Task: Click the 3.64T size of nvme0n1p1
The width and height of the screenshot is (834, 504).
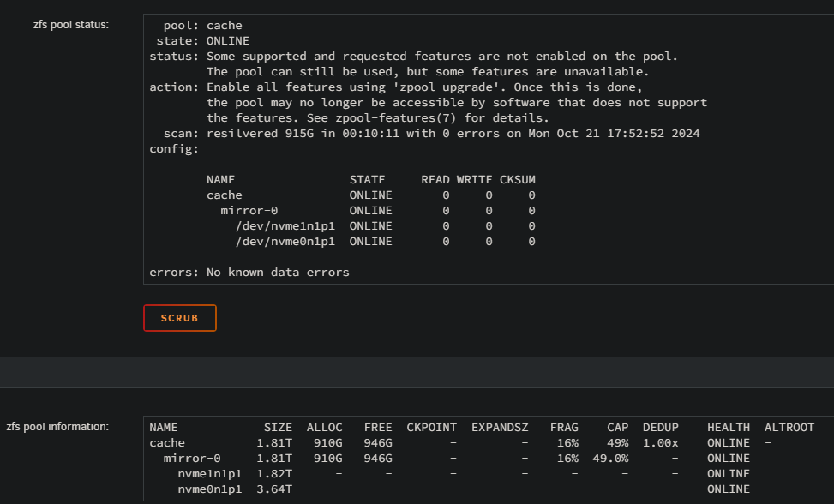Action: 274,489
